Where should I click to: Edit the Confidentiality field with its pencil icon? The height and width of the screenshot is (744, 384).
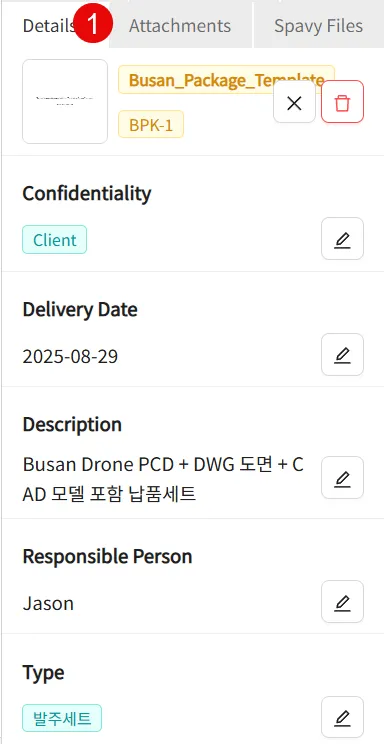tap(342, 239)
